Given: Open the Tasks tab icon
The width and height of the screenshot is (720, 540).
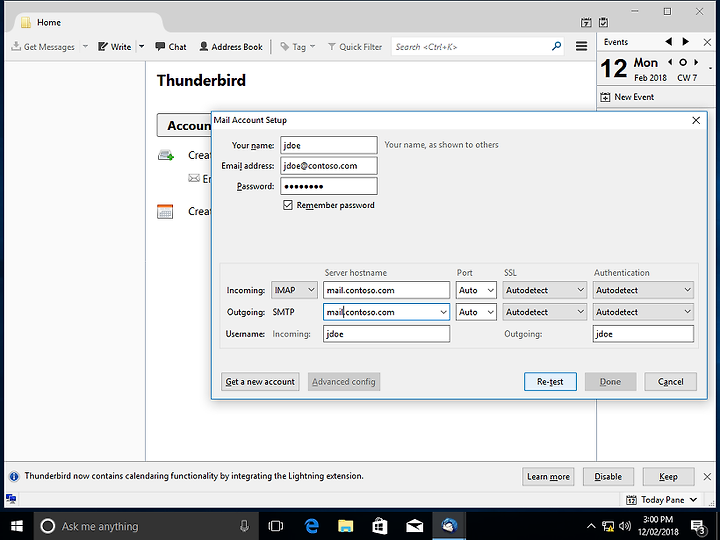Looking at the screenshot, I should 604,22.
